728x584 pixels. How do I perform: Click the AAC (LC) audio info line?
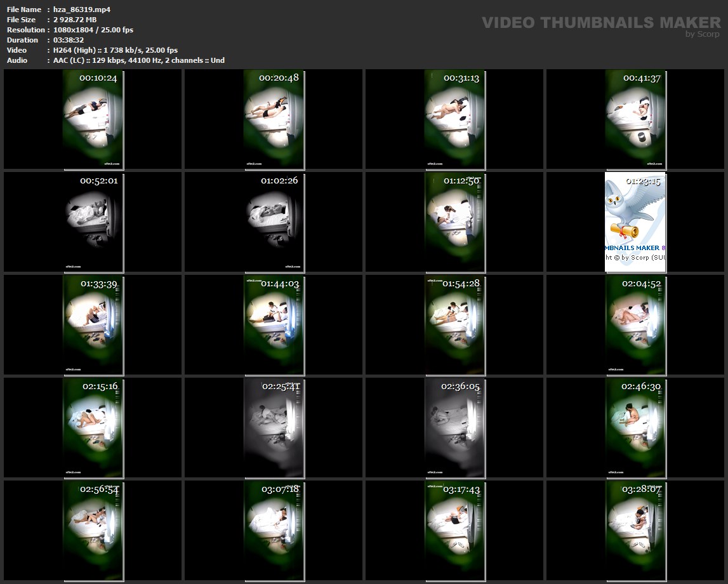pyautogui.click(x=139, y=60)
